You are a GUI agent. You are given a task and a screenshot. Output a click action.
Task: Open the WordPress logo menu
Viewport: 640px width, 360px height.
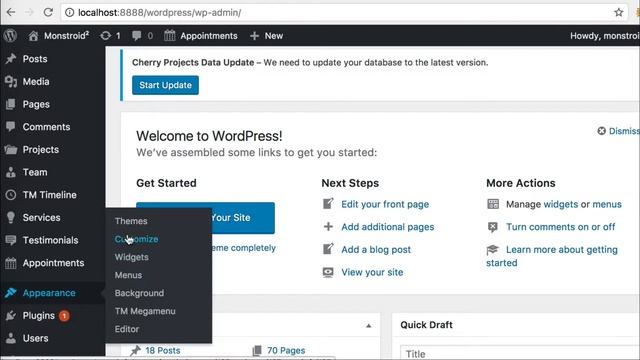(11, 36)
